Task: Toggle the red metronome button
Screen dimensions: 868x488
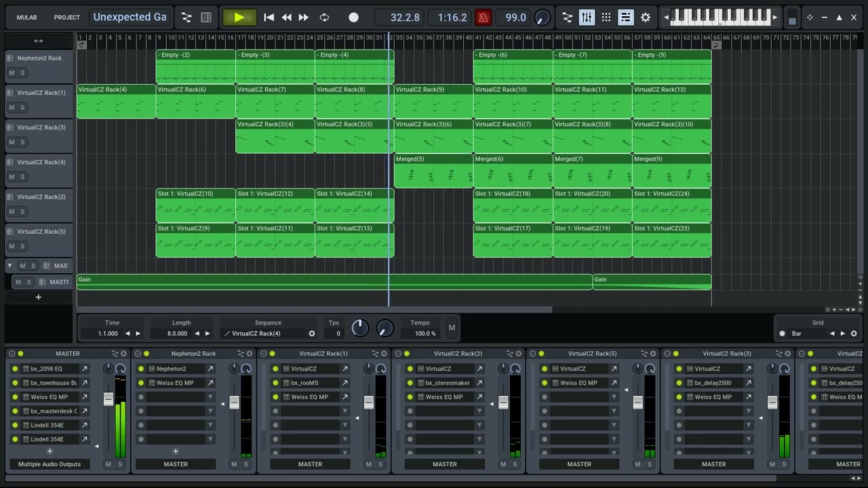Action: [483, 18]
